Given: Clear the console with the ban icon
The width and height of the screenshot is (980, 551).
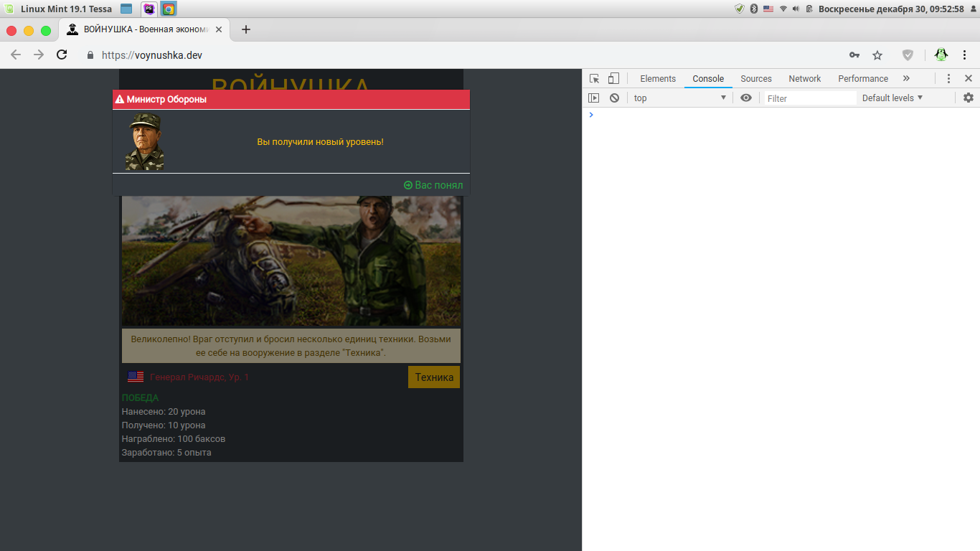Looking at the screenshot, I should 614,98.
